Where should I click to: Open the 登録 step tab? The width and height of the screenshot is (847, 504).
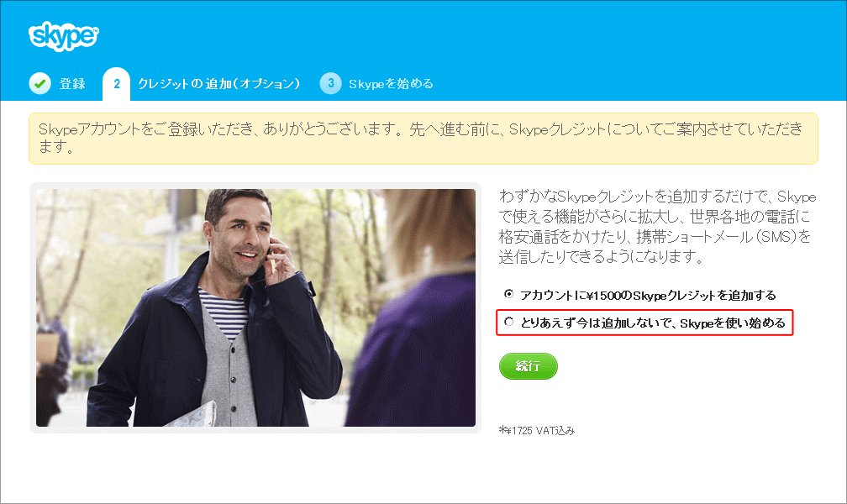(x=72, y=84)
